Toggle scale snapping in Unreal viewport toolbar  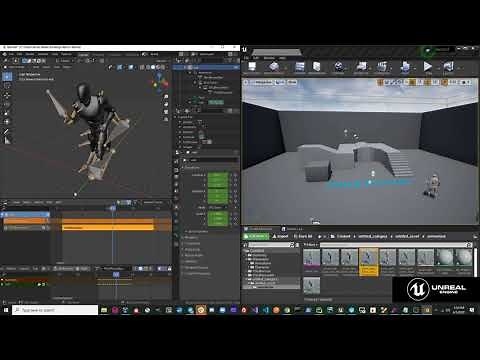444,82
